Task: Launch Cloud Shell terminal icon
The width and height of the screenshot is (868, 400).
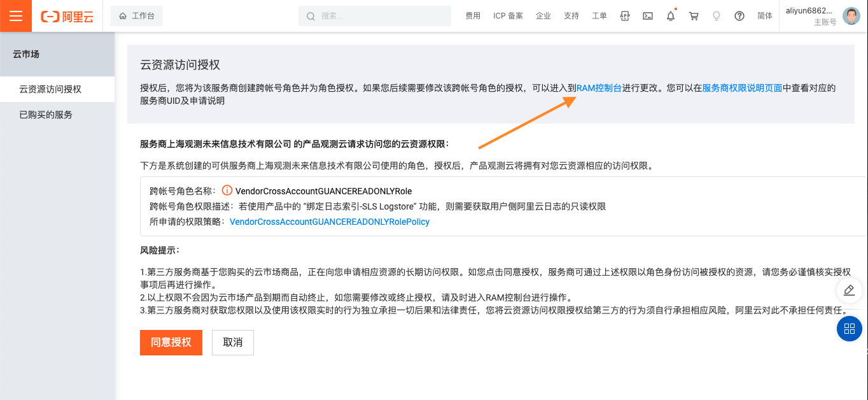Action: 648,16
